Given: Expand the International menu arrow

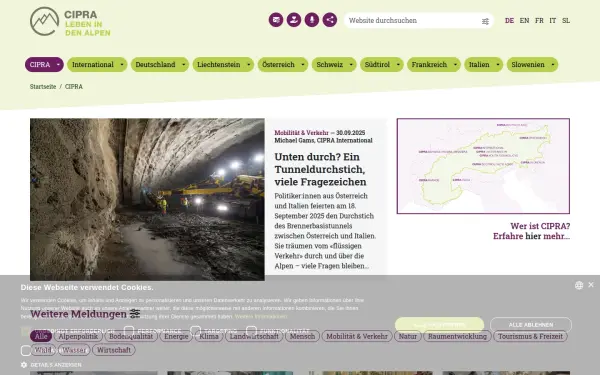Looking at the screenshot, I should pos(122,65).
